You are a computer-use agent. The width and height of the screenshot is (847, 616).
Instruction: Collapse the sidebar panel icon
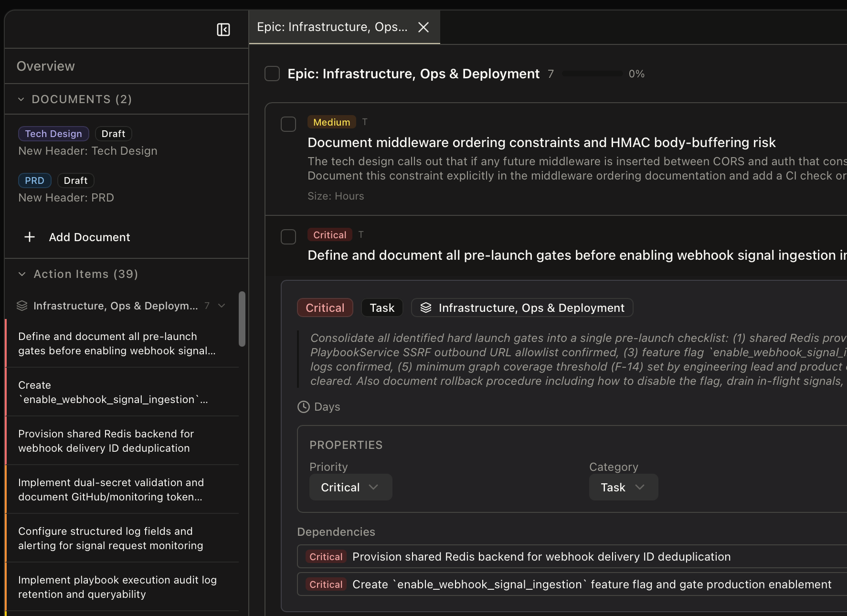coord(223,30)
